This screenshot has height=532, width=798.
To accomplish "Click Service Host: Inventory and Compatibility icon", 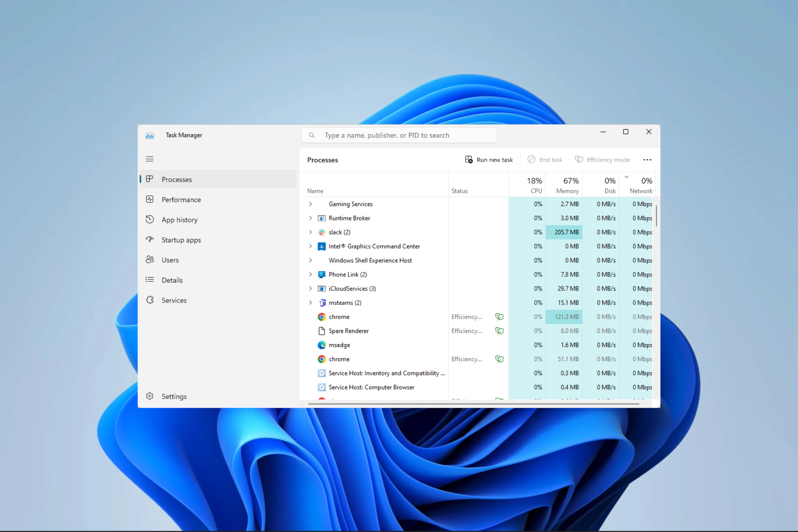I will (322, 373).
